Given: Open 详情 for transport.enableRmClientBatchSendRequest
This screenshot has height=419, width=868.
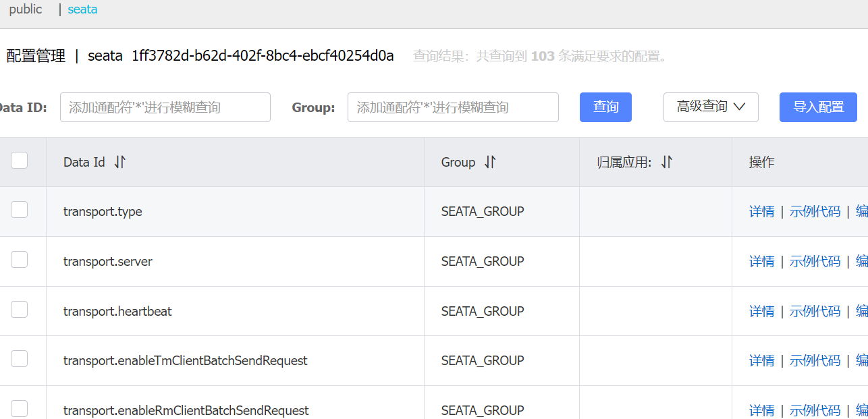Looking at the screenshot, I should [762, 410].
